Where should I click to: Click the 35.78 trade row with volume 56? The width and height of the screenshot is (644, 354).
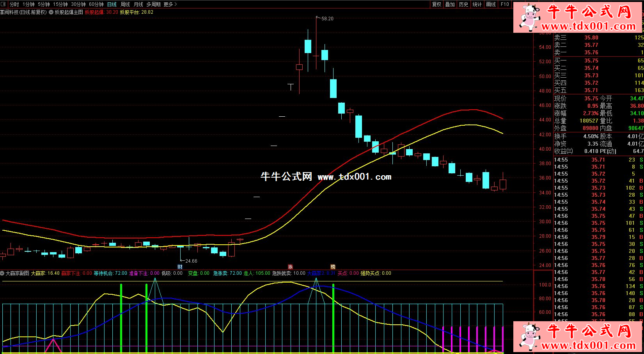598,279
